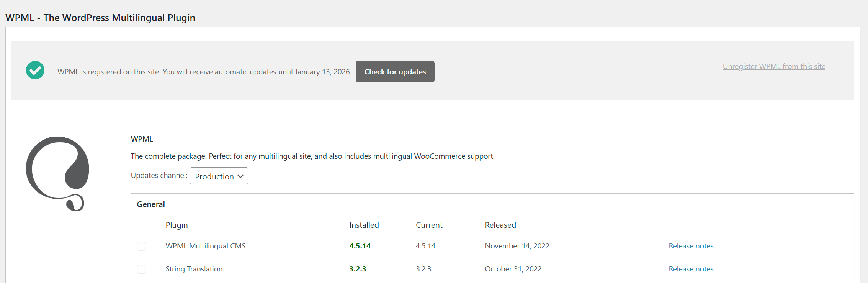Click the Released column header

point(500,225)
